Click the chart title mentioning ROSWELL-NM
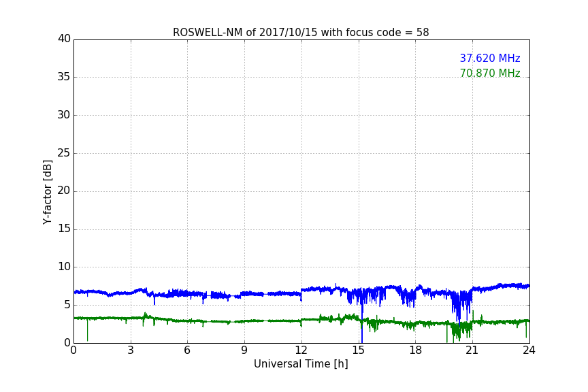This screenshot has height=392, width=588. point(301,33)
